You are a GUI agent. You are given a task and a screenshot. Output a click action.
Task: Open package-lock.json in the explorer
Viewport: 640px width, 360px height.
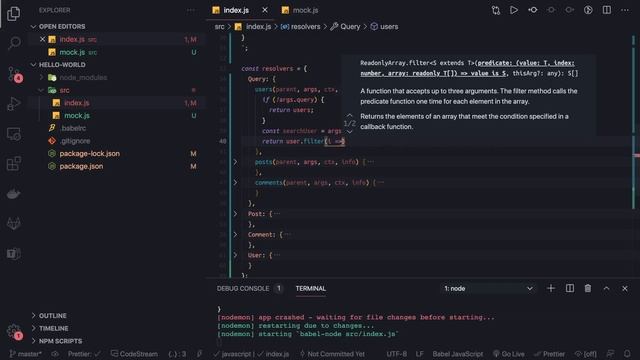(89, 153)
